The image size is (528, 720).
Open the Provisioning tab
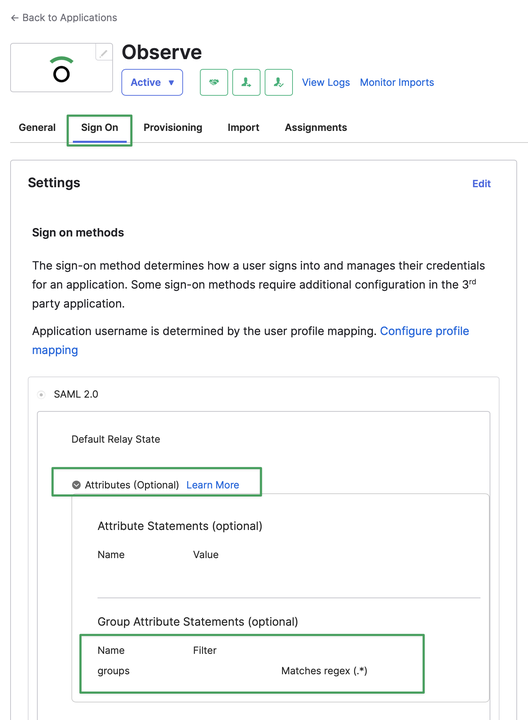click(173, 128)
